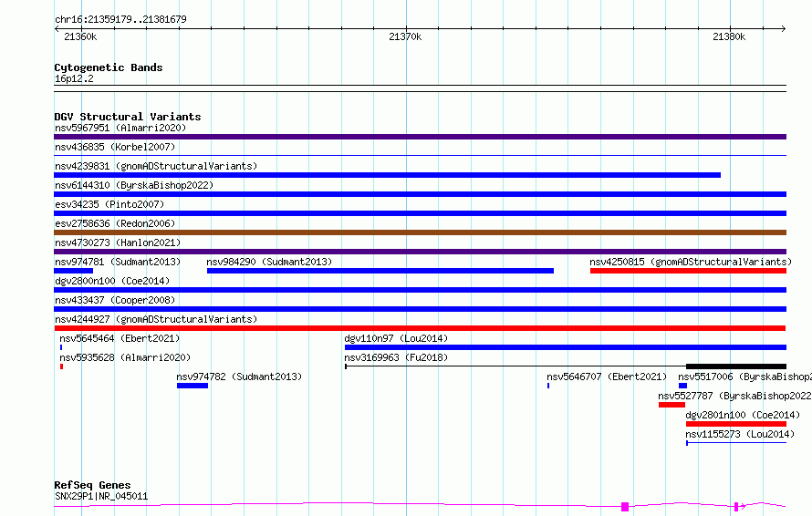
Task: Click the brown esv2758636 (Redon2006) bar
Action: point(420,232)
